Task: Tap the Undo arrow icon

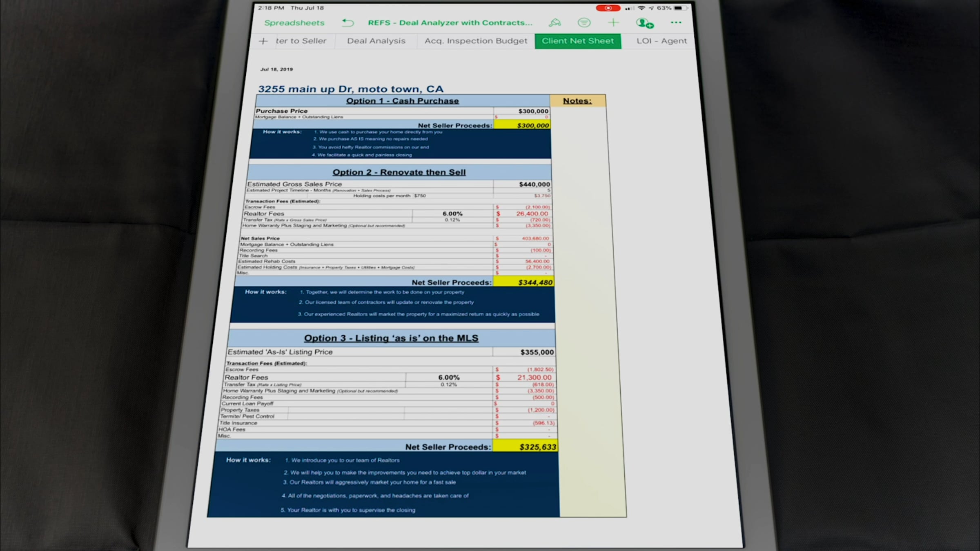Action: 347,23
